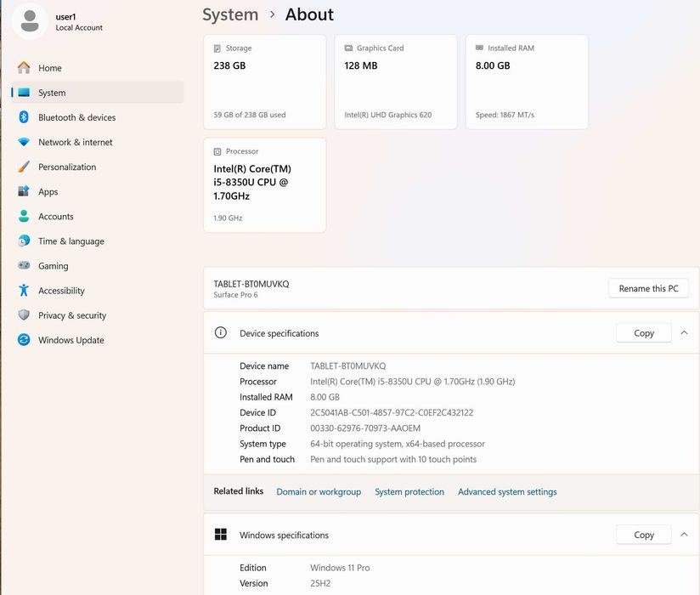The image size is (700, 595).
Task: Click Rename this PC button
Action: pos(648,288)
